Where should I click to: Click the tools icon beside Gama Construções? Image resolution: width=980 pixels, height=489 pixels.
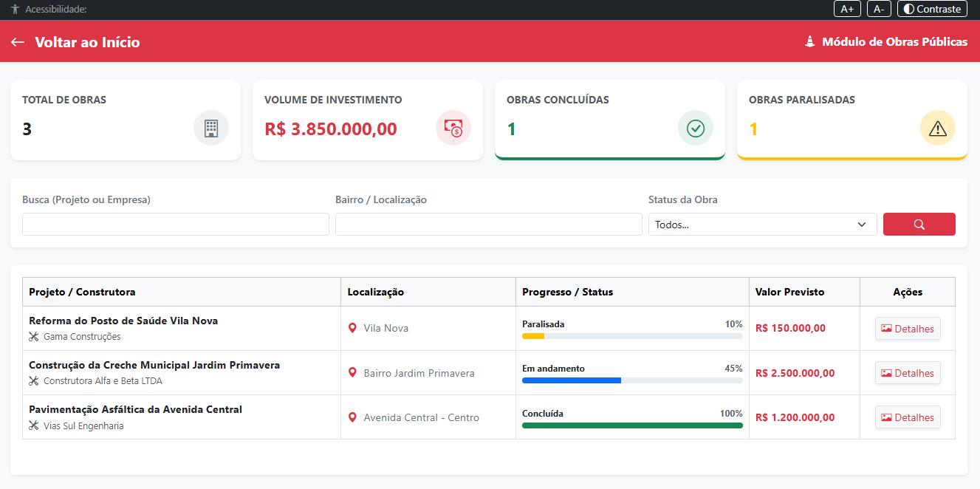click(x=33, y=337)
